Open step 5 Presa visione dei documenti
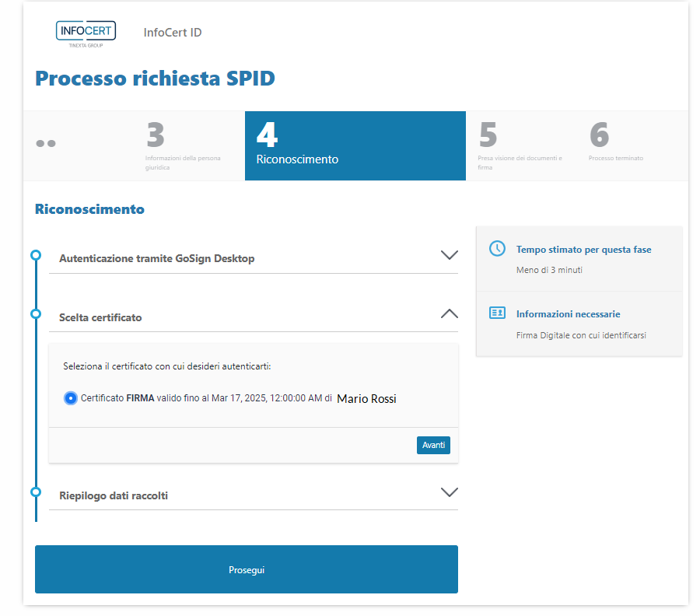The image size is (700, 616). click(x=521, y=145)
